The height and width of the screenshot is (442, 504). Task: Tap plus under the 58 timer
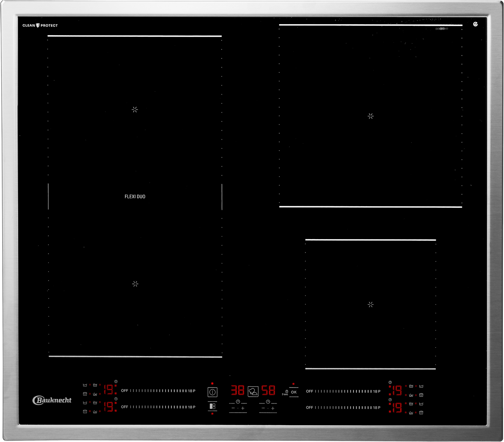click(273, 408)
